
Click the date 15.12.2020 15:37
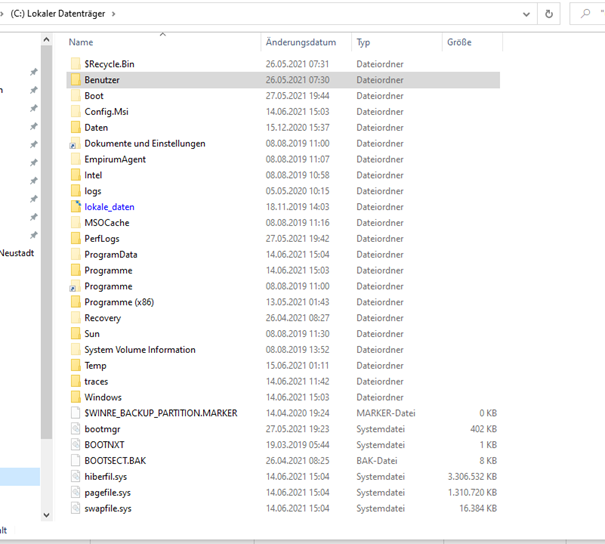pyautogui.click(x=297, y=127)
